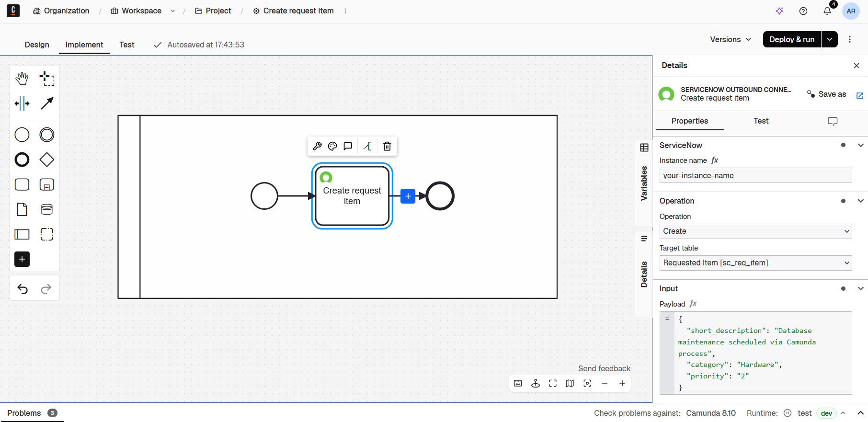Delete the selected task with trash icon
Viewport: 868px width, 422px height.
click(387, 146)
